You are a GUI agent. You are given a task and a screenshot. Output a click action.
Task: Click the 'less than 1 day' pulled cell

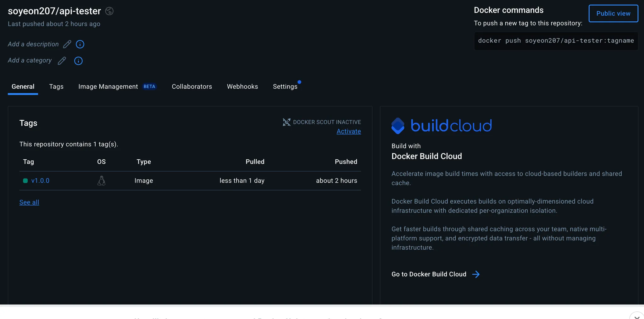coord(242,181)
